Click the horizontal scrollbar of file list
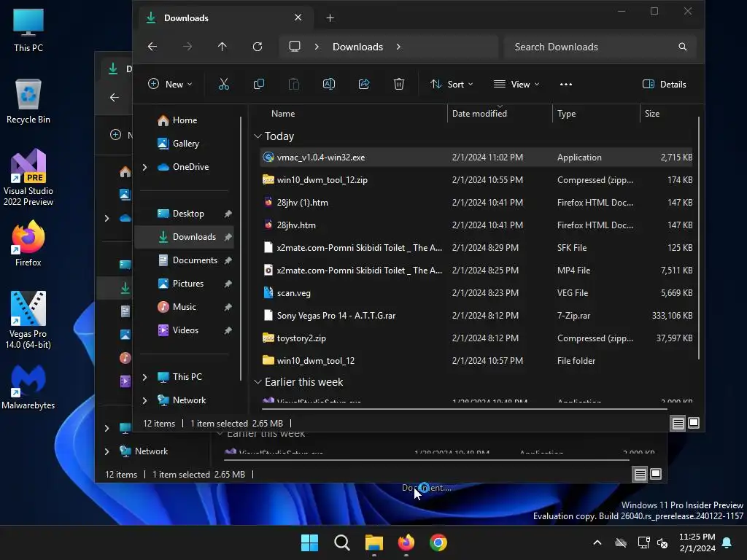 click(x=465, y=408)
